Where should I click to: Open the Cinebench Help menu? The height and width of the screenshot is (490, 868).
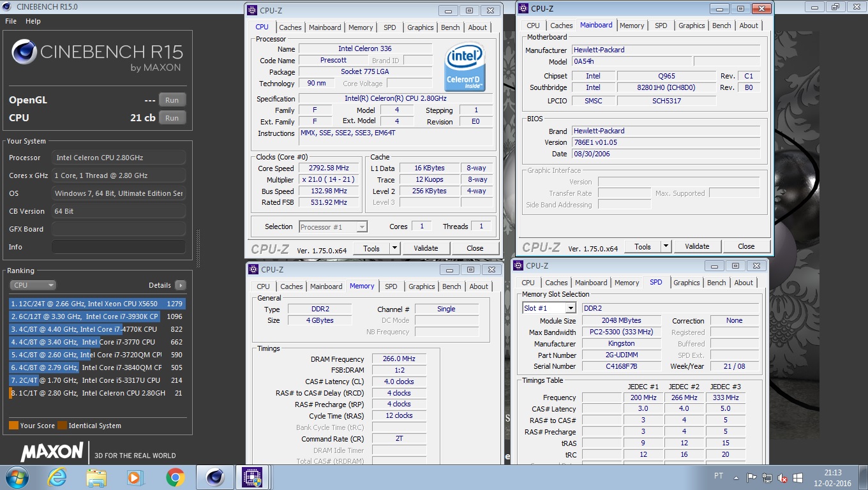33,21
